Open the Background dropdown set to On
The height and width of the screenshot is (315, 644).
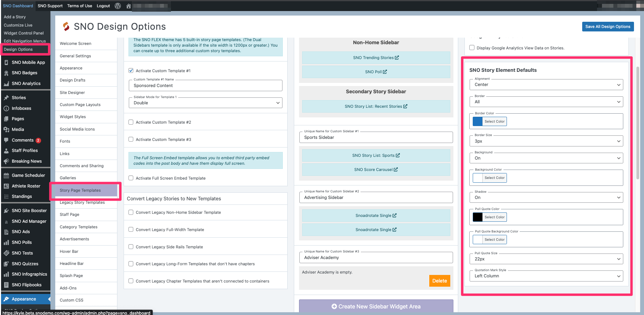coord(546,158)
